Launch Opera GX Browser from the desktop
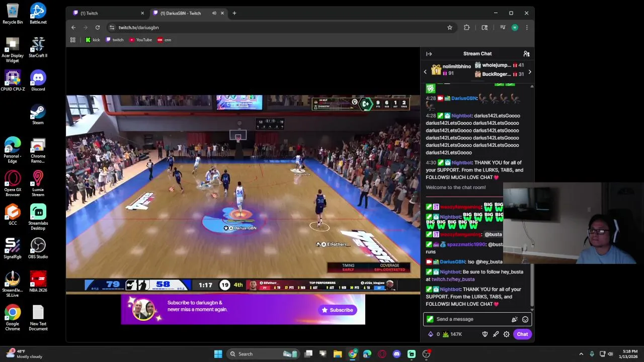Viewport: 644px width, 362px height. coord(13,184)
